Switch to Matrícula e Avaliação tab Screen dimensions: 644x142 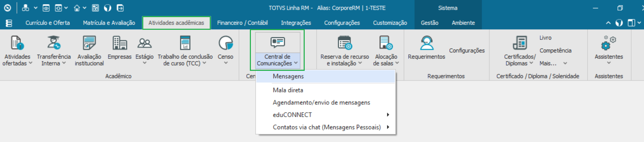pyautogui.click(x=109, y=23)
